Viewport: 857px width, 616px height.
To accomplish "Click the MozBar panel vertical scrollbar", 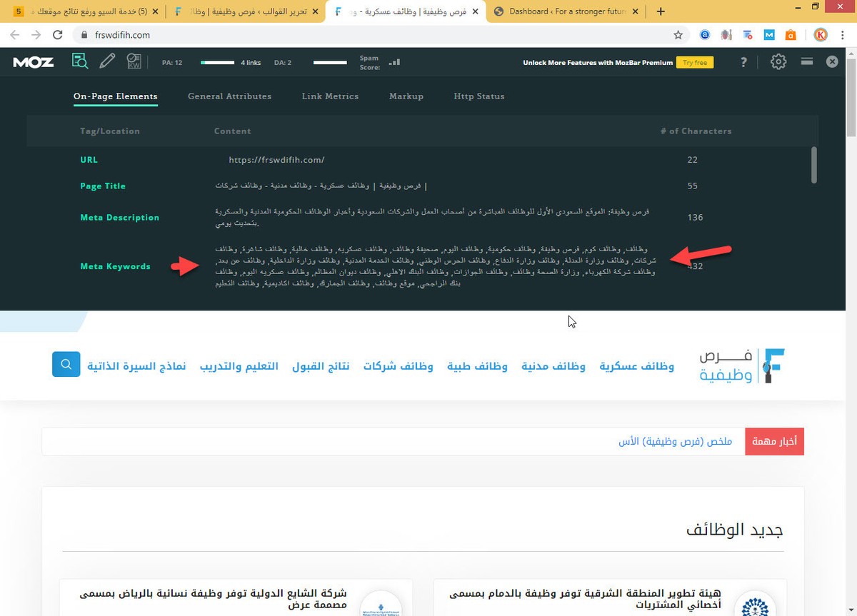I will (814, 166).
